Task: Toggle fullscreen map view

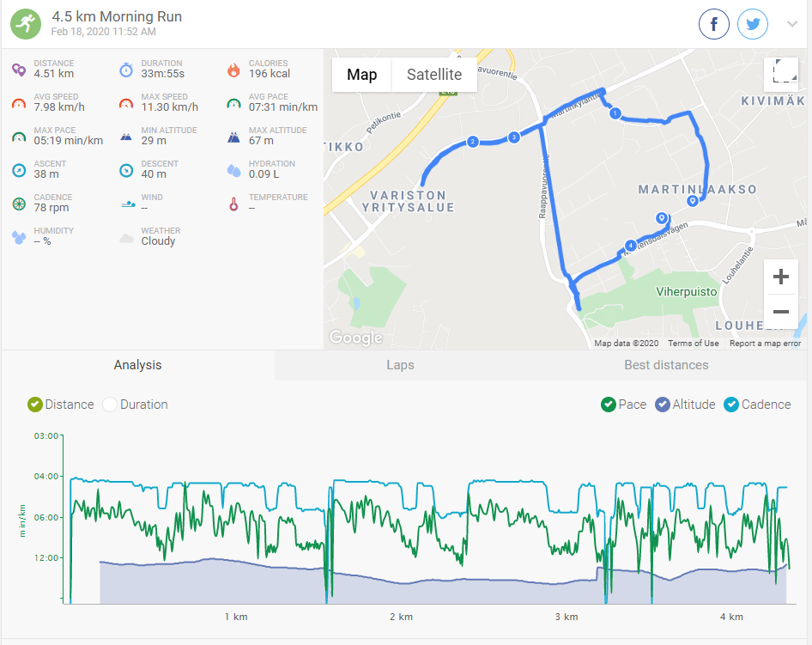Action: pos(781,74)
